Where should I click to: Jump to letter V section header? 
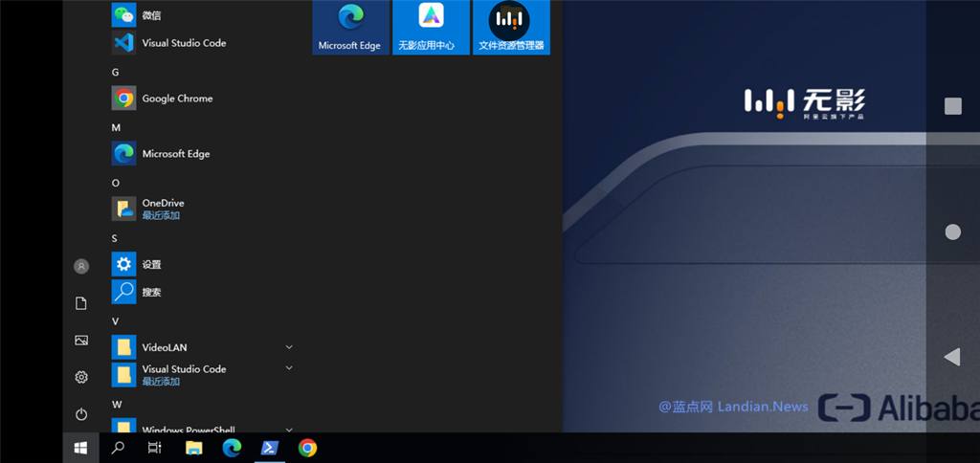(x=115, y=321)
